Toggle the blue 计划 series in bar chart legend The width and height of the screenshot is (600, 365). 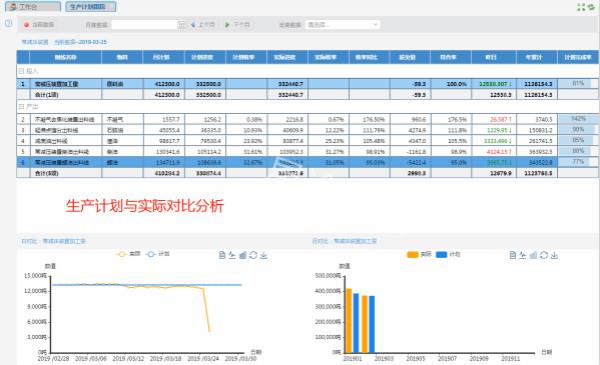(x=448, y=254)
